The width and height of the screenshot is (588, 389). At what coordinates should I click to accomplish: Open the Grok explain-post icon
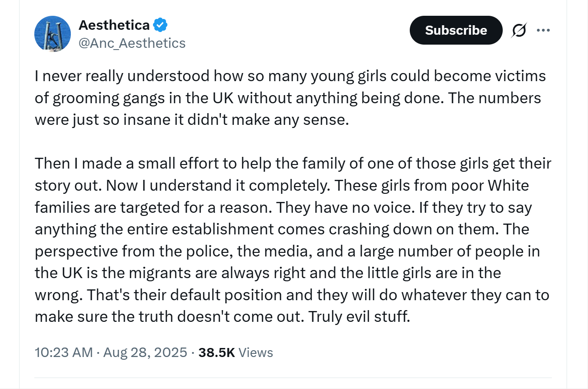[519, 30]
